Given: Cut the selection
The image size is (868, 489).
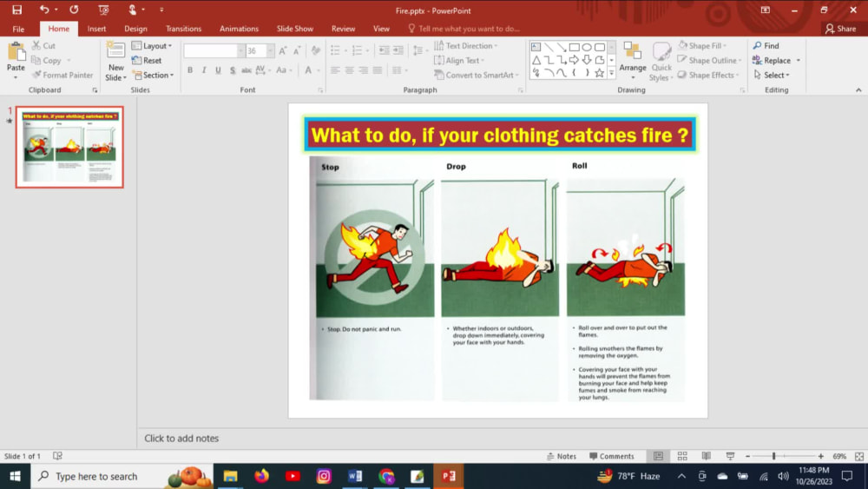Looking at the screenshot, I should click(43, 45).
